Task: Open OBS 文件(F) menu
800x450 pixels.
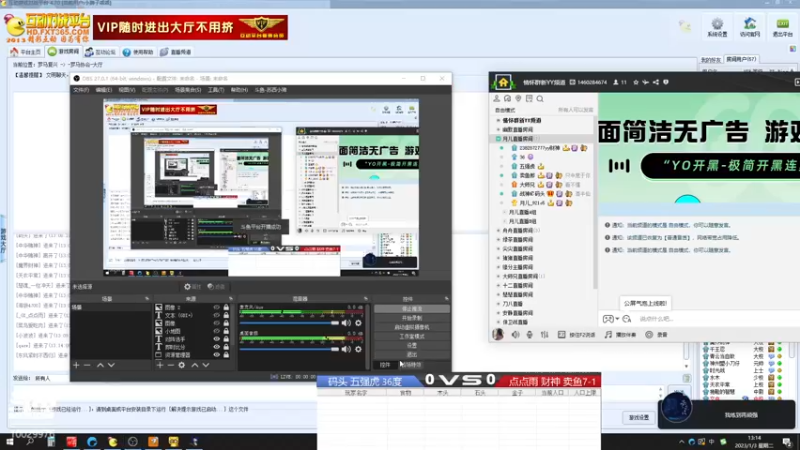Action: pyautogui.click(x=81, y=90)
